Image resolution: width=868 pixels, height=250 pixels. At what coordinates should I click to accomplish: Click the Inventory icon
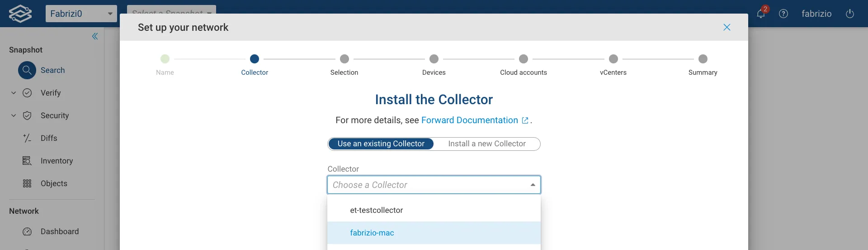(x=27, y=161)
